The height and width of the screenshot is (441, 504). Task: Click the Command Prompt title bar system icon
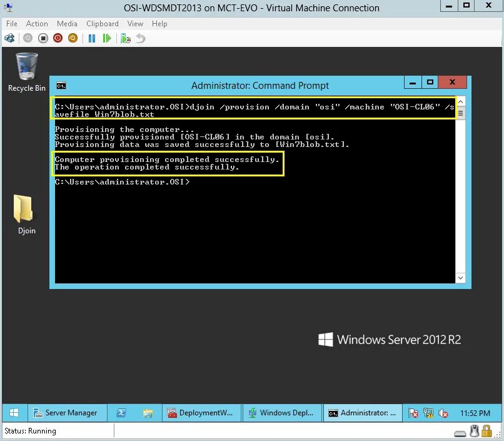(x=61, y=86)
